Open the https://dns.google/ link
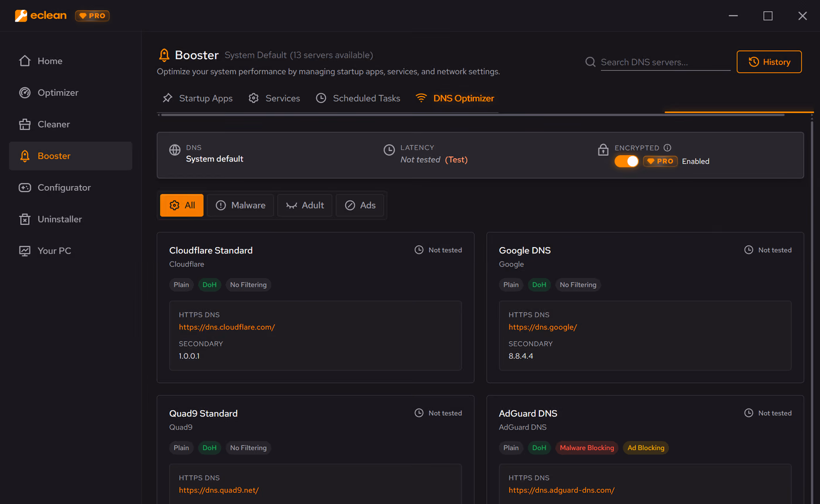 [543, 327]
